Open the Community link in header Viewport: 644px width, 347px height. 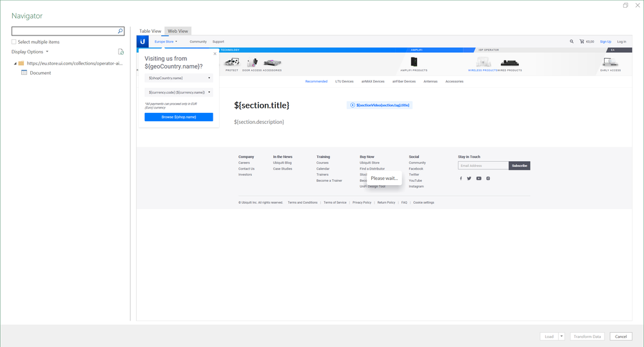click(x=198, y=41)
